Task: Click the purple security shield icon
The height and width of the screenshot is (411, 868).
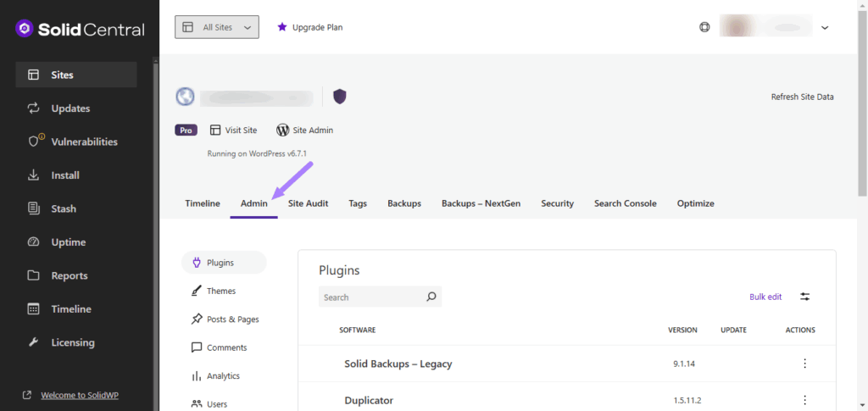Action: point(339,97)
